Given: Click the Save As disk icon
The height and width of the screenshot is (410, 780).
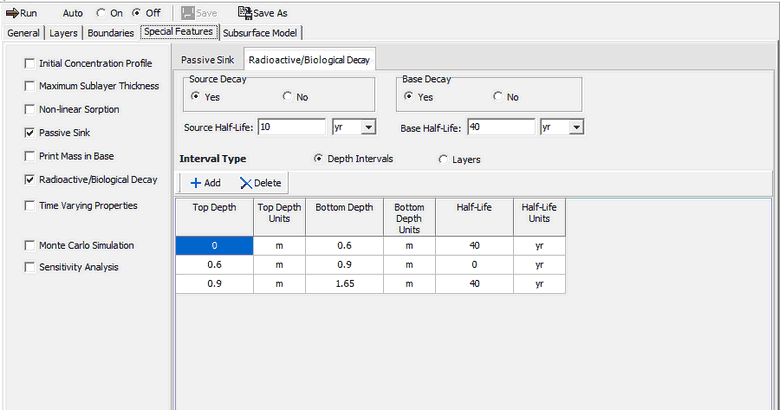Looking at the screenshot, I should point(244,14).
